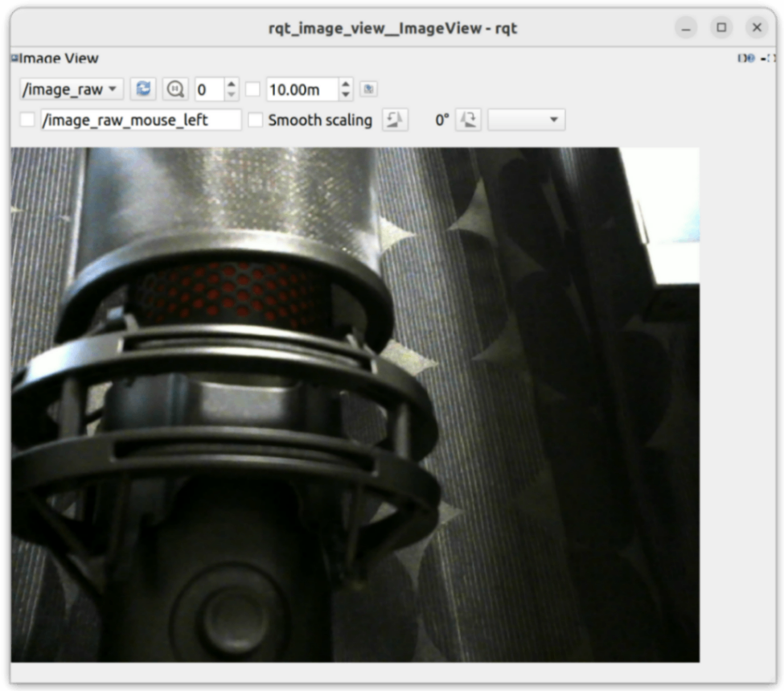Click the zoom number field showing 0
Screen dimensions: 784x691
coord(210,89)
